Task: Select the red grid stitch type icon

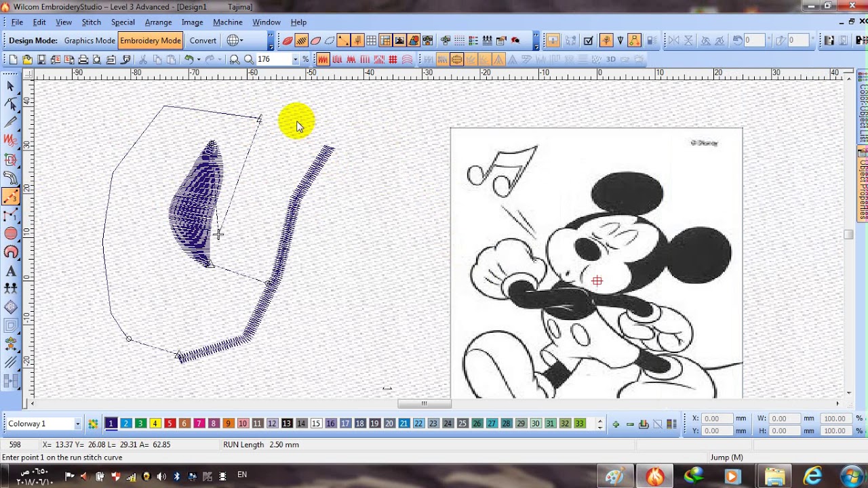Action: [393, 60]
